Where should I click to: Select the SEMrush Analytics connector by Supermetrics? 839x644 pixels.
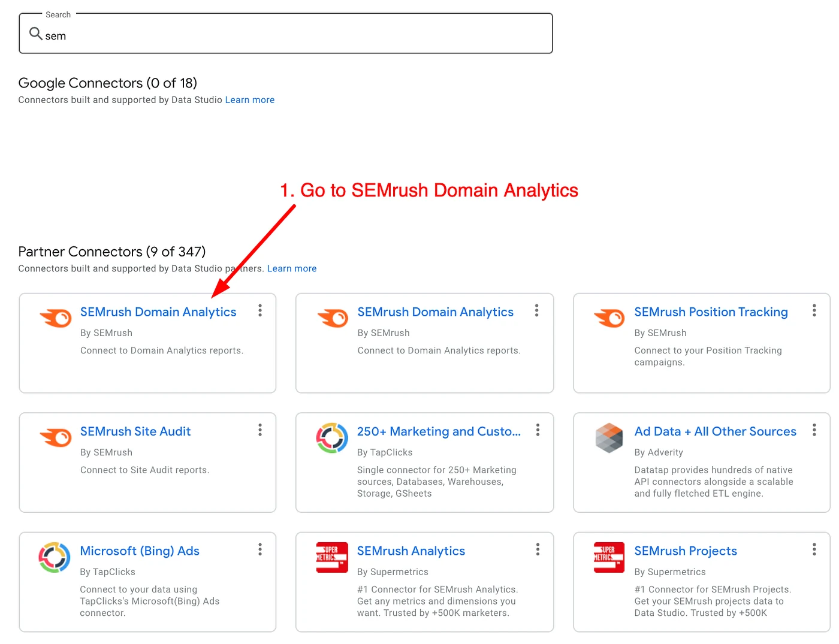click(411, 551)
